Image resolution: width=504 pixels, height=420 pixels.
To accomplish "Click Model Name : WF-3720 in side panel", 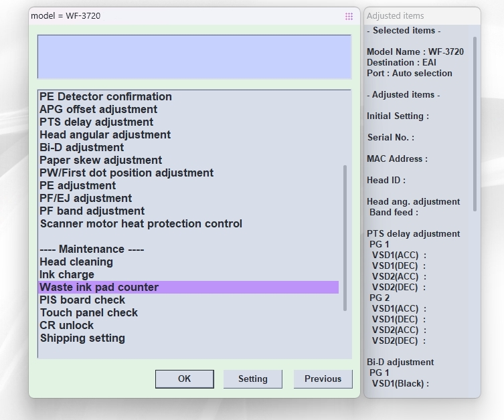I will click(x=415, y=52).
